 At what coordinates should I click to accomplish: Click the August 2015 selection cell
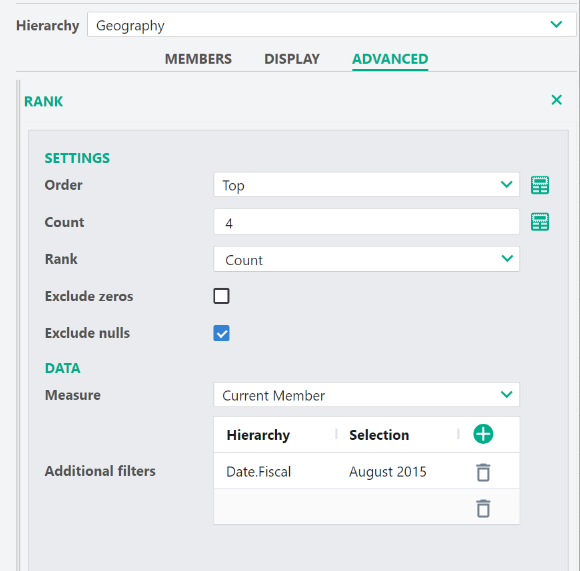(x=388, y=472)
